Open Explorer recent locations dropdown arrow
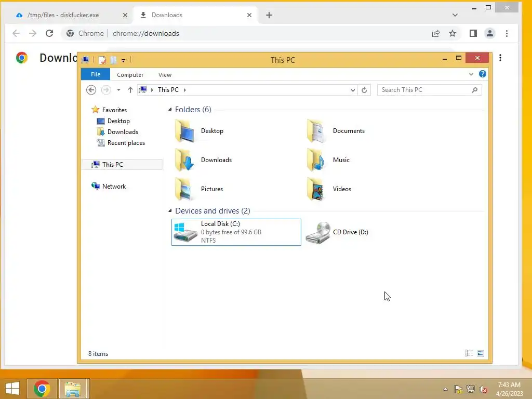Screen dimensions: 532x399 (119, 90)
